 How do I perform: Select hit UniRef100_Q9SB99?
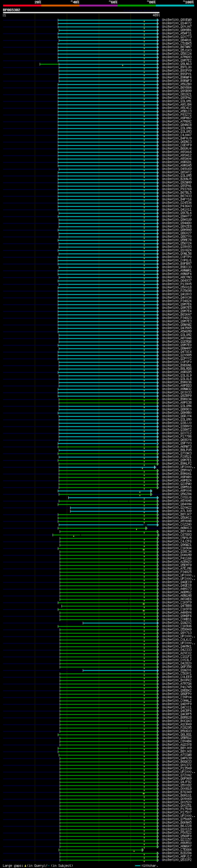pyautogui.click(x=177, y=91)
